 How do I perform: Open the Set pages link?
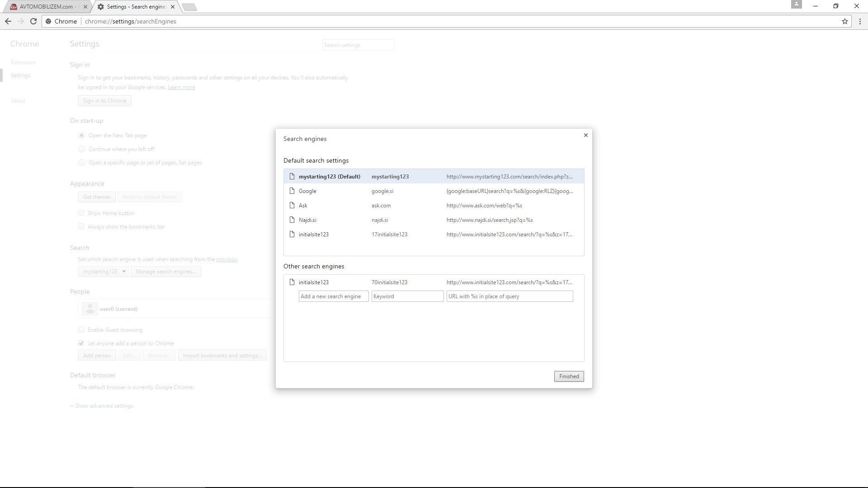click(190, 163)
